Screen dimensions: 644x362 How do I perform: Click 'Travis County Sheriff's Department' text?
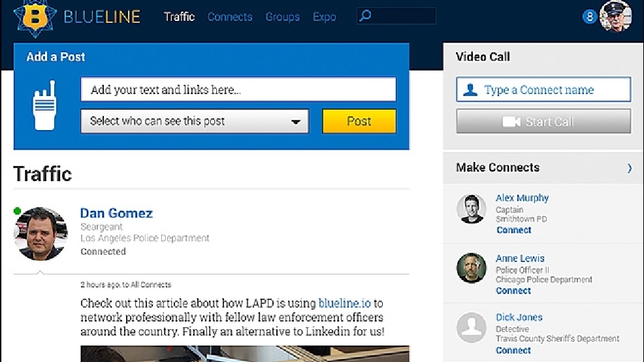tap(557, 338)
